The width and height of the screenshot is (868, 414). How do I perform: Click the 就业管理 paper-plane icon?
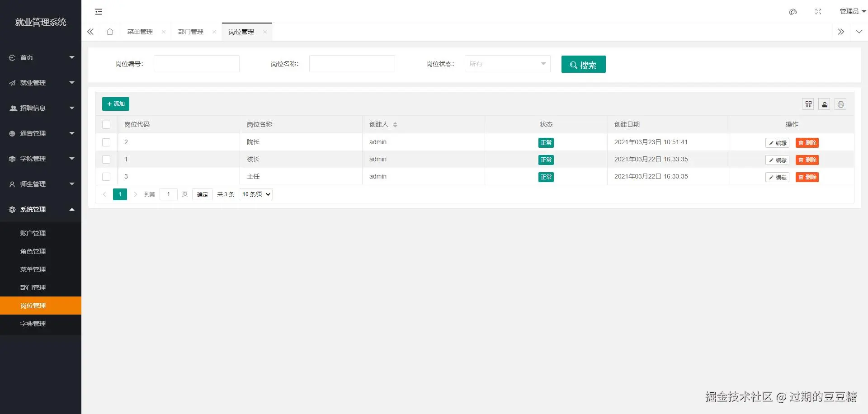coord(12,83)
